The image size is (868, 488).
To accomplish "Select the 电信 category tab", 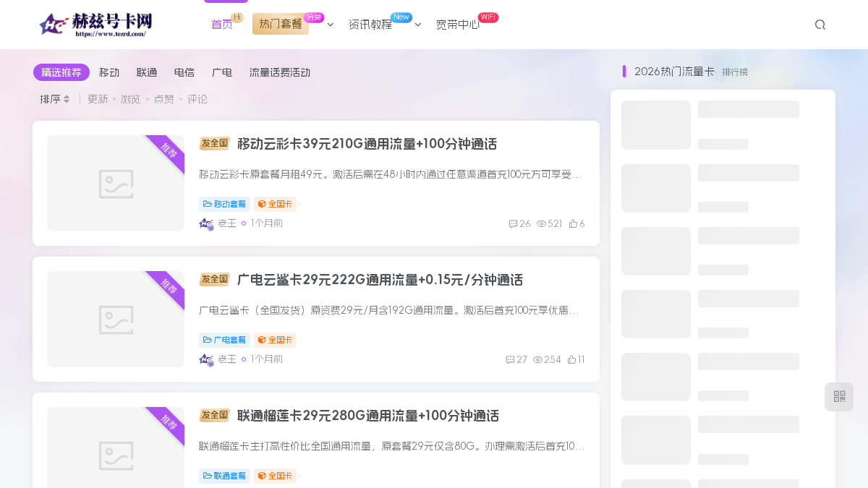I will 184,72.
